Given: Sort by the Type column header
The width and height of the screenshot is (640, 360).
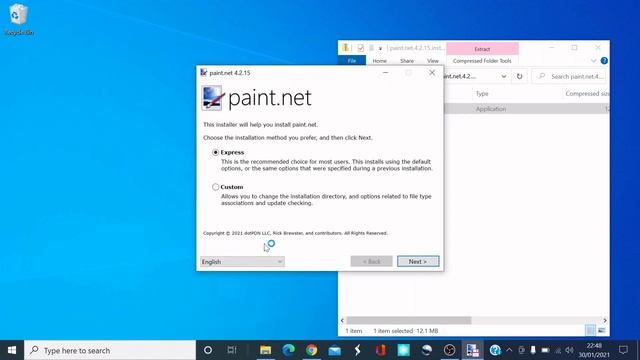Looking at the screenshot, I should 482,93.
